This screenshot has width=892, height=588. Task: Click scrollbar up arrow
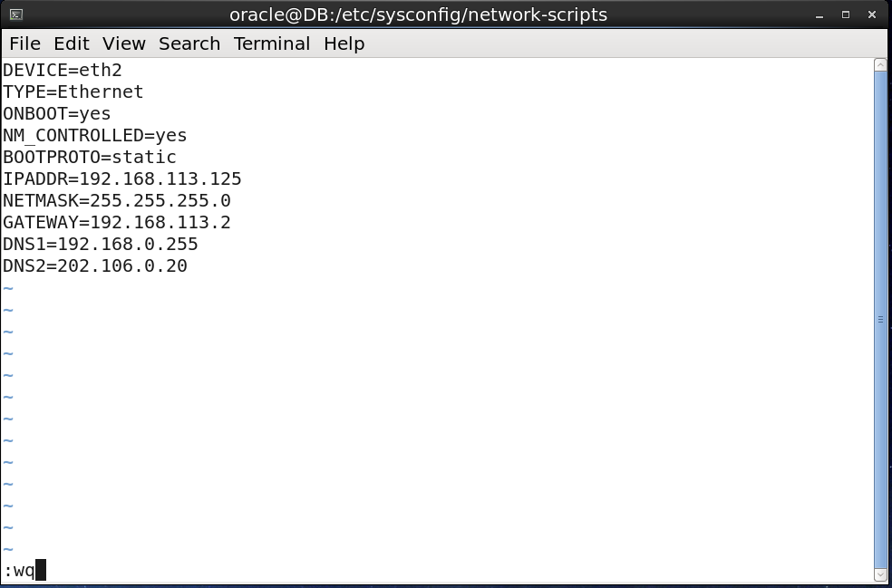point(880,65)
